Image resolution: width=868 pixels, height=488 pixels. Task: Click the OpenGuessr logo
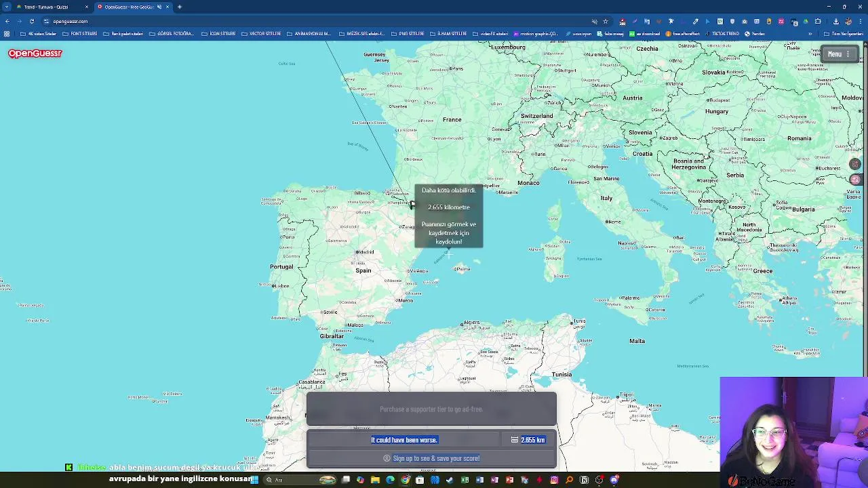(35, 53)
